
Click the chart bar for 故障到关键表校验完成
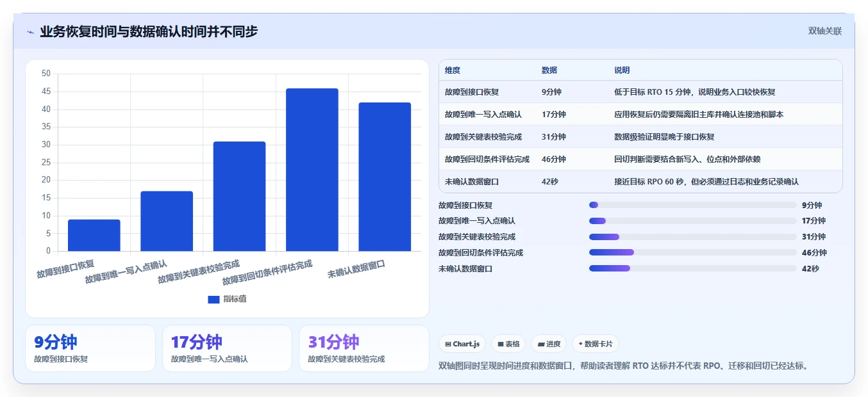[x=239, y=196]
